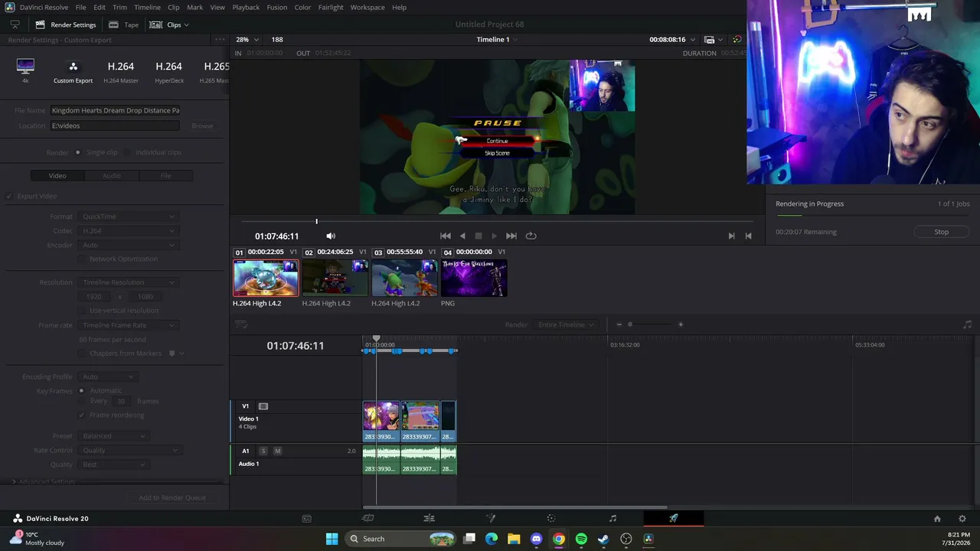Screen dimensions: 980x551
Task: Enable Chapters from Markers checkbox
Action: (x=83, y=354)
